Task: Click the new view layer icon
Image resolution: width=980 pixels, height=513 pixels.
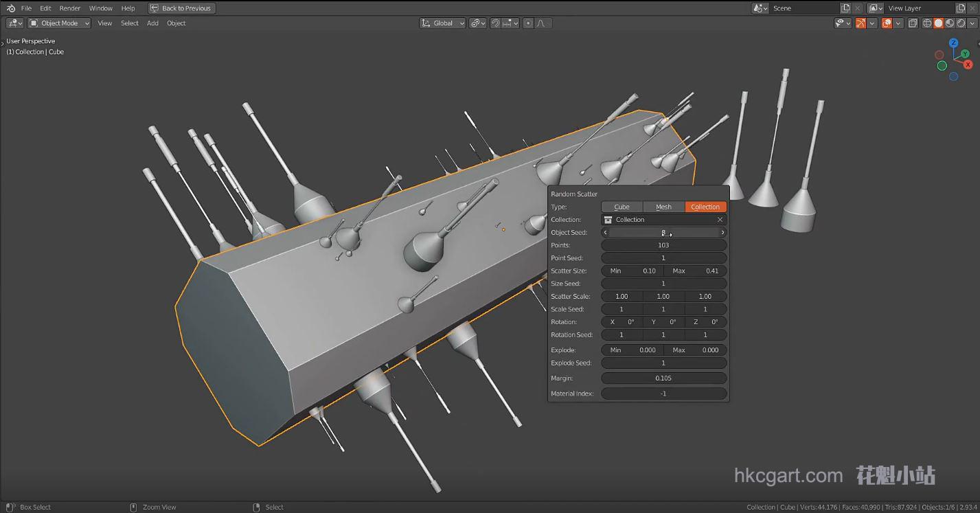Action: tap(961, 8)
